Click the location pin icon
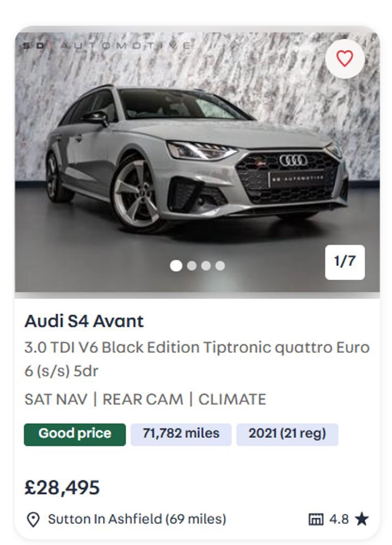 [x=33, y=519]
